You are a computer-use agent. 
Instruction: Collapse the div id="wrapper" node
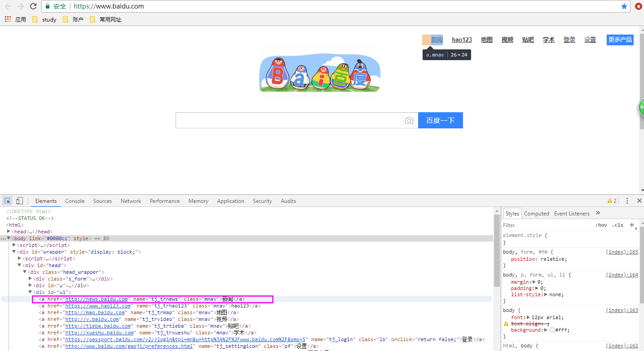(14, 252)
